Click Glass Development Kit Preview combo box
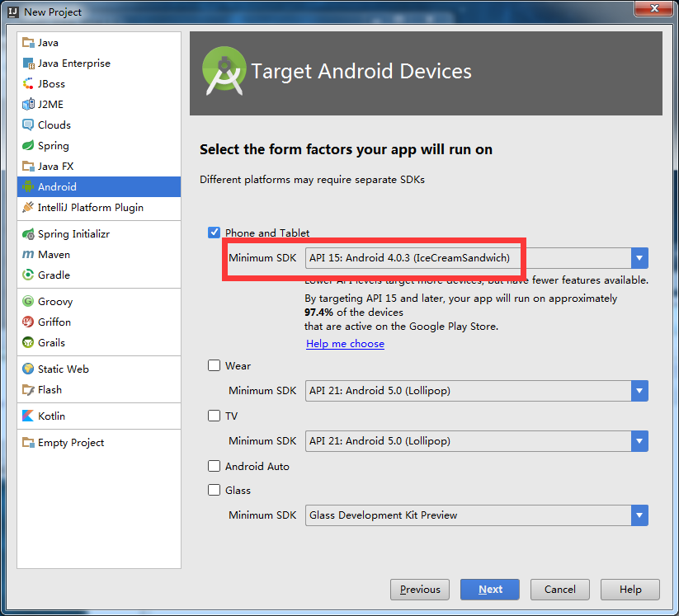The image size is (679, 616). tap(476, 515)
